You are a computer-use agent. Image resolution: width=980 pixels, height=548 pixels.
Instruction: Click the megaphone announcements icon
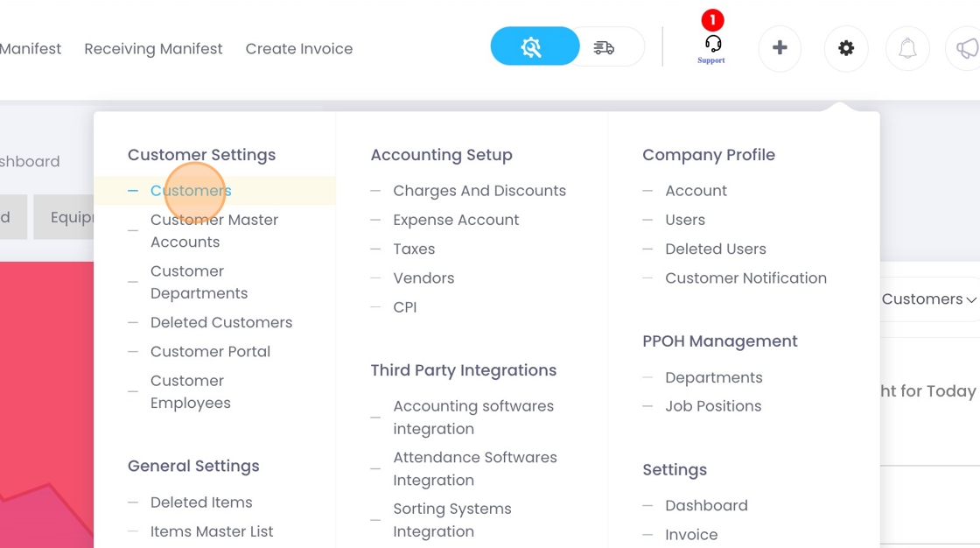966,48
